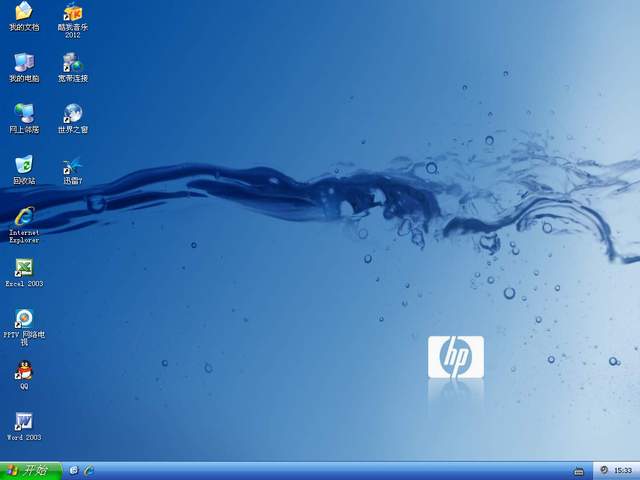Open the Word 2003 shortcut
The width and height of the screenshot is (640, 480).
pos(23,422)
